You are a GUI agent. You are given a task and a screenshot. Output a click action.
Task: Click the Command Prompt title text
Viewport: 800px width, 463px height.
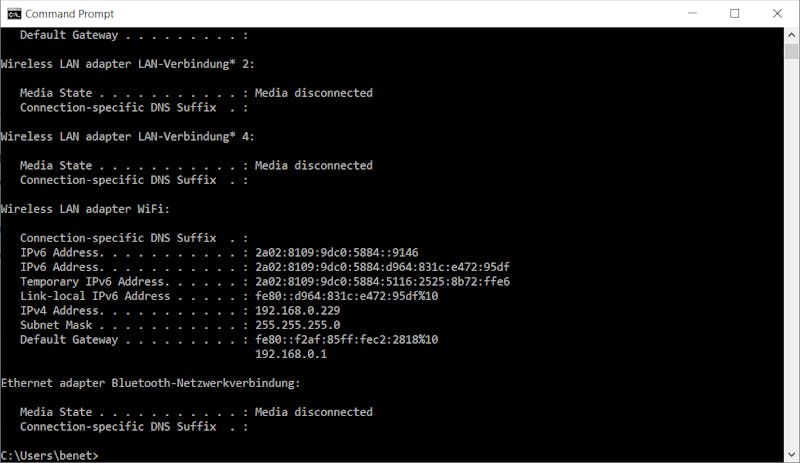coord(69,14)
